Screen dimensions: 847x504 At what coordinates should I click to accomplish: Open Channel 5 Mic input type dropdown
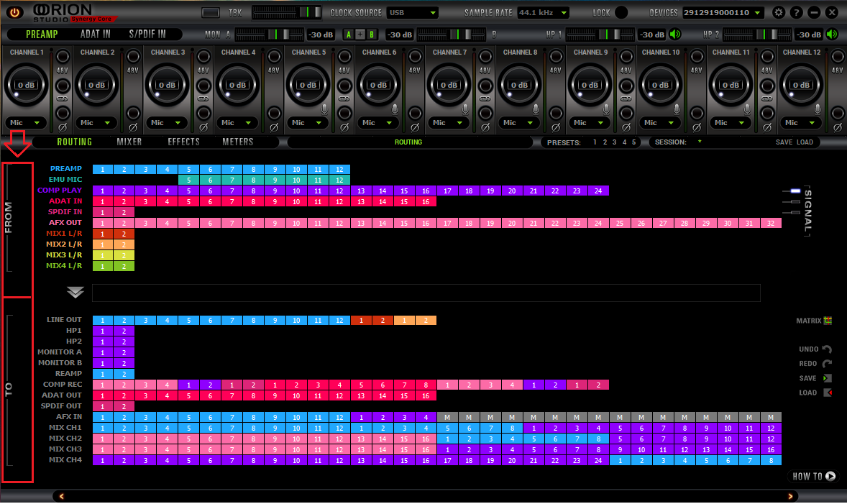click(x=307, y=123)
